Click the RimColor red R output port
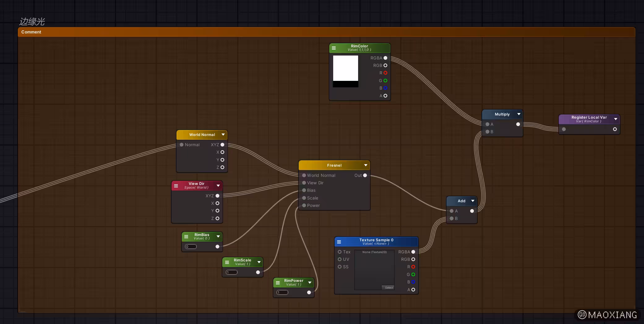This screenshot has width=644, height=324. click(385, 73)
